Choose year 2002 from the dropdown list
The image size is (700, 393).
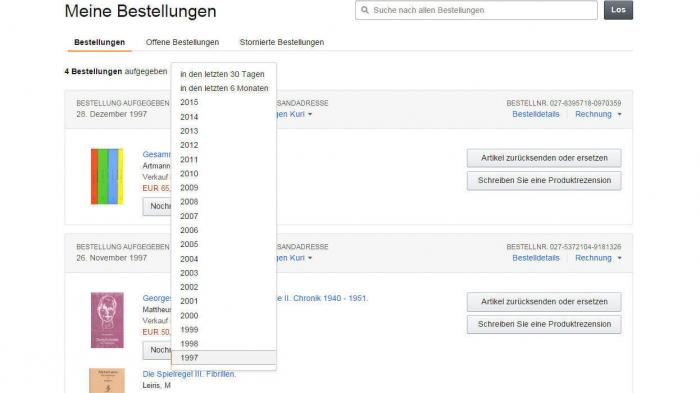click(x=224, y=287)
